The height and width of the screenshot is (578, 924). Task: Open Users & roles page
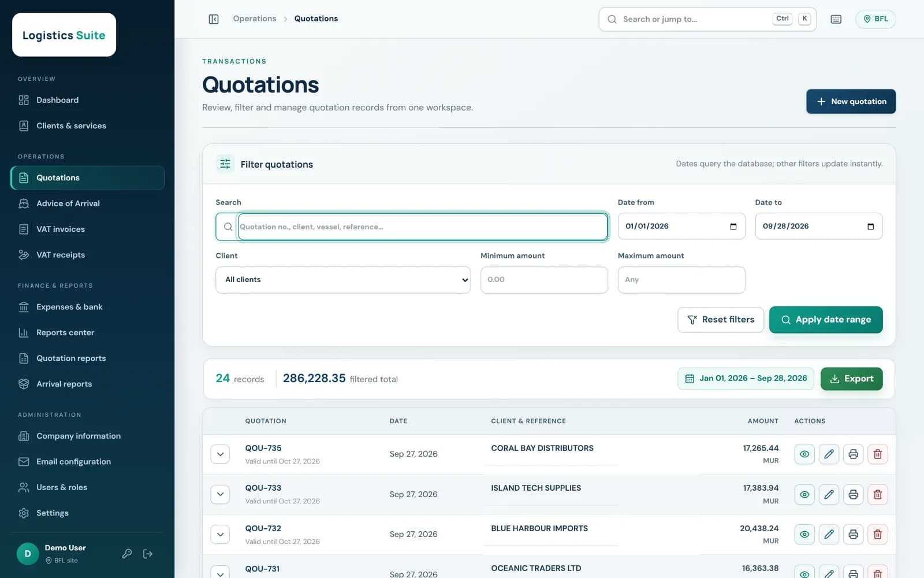point(87,487)
